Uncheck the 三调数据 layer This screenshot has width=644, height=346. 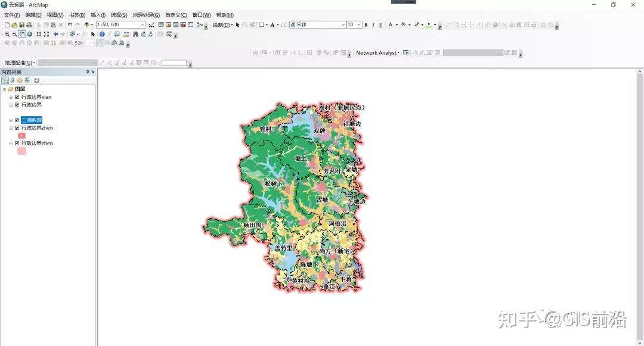coord(17,120)
